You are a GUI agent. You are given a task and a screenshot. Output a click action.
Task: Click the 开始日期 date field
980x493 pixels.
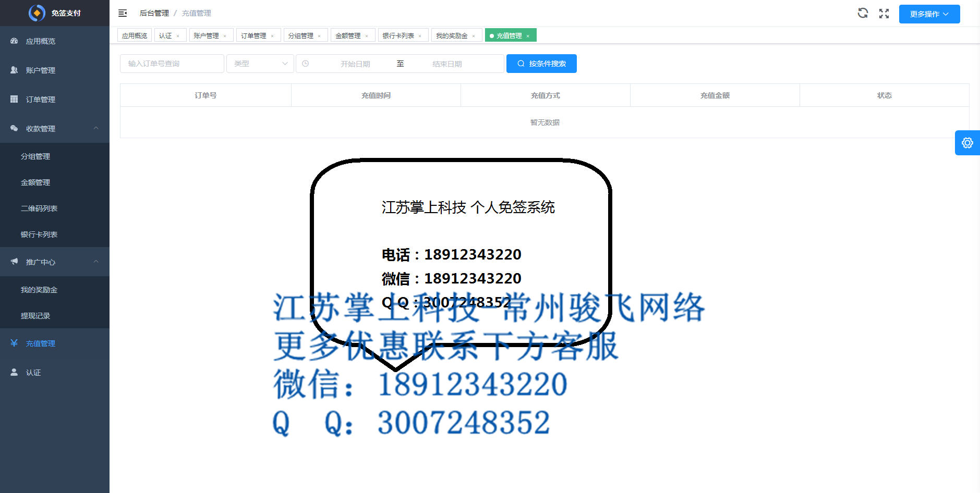pos(355,64)
